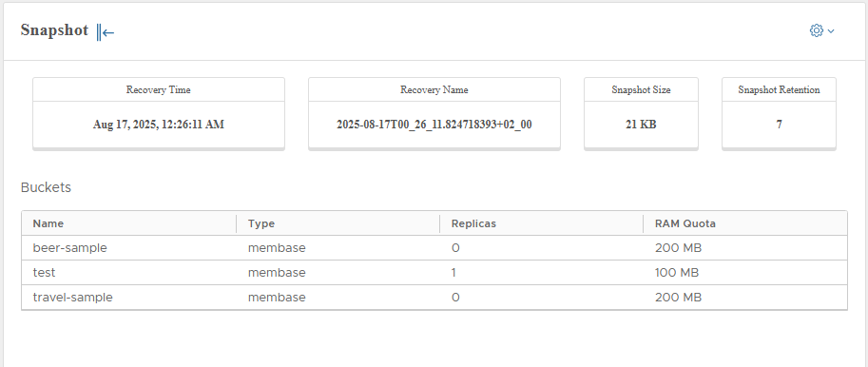The height and width of the screenshot is (367, 868).
Task: Sort by RAM Quota column header
Action: [x=685, y=223]
